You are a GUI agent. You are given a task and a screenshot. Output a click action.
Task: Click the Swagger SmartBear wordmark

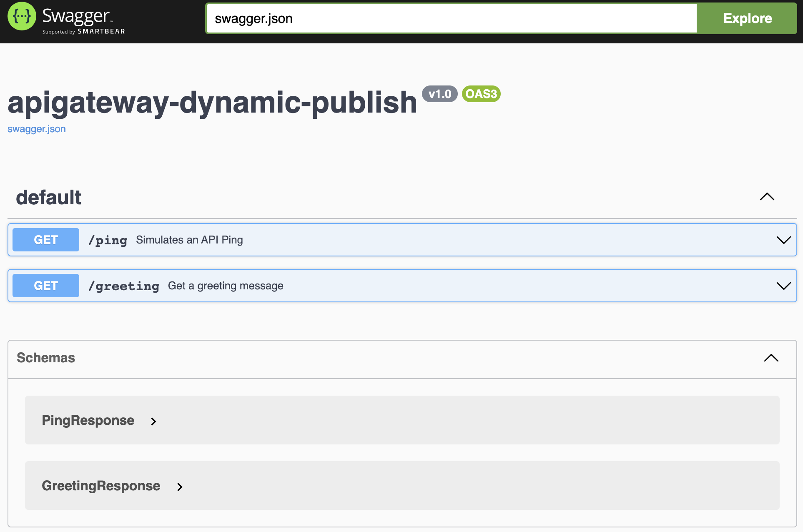83,20
